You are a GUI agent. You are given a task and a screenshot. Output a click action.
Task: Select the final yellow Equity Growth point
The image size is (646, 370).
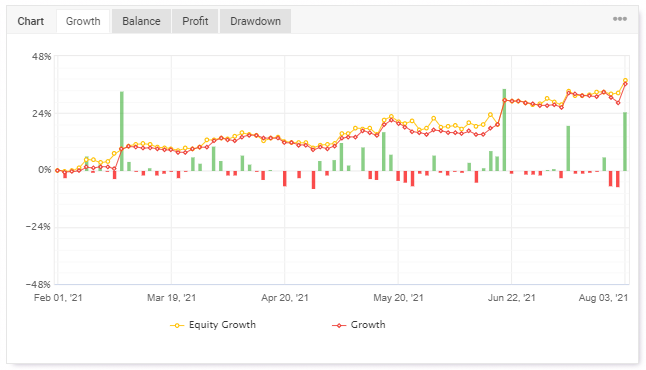click(x=625, y=81)
